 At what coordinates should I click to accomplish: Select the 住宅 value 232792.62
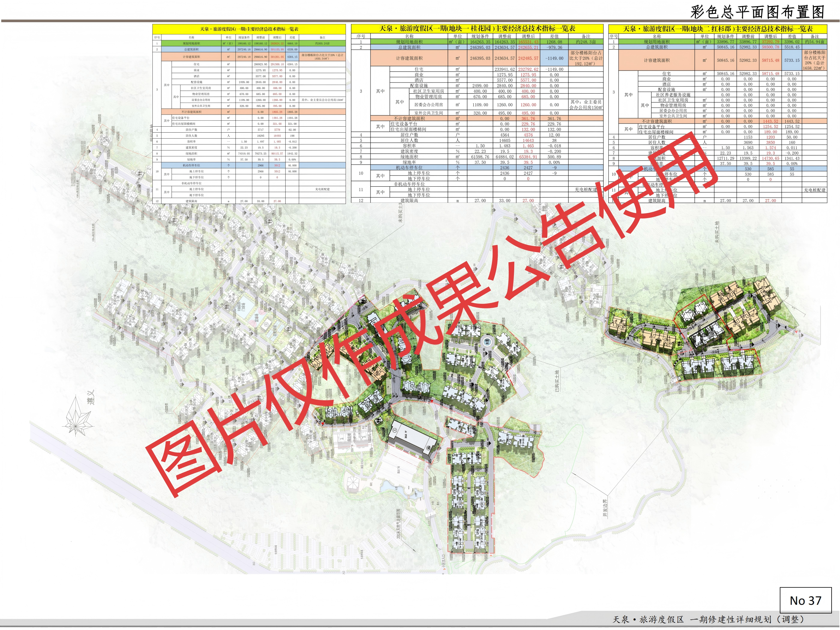click(x=528, y=69)
